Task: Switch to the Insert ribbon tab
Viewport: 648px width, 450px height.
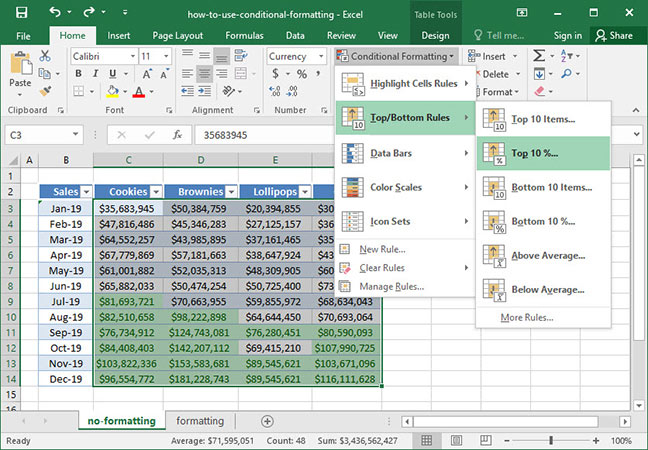Action: [x=119, y=36]
